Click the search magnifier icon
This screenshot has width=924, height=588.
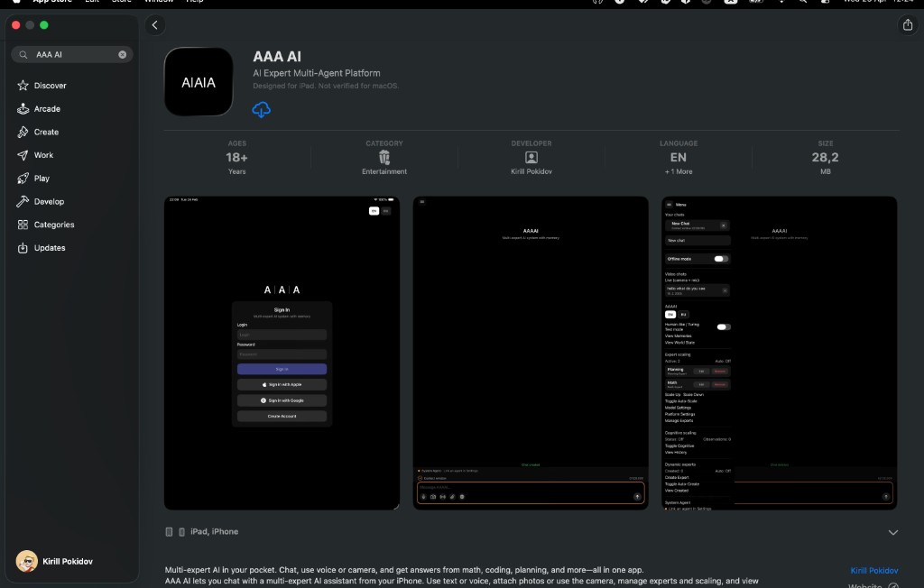click(x=23, y=55)
